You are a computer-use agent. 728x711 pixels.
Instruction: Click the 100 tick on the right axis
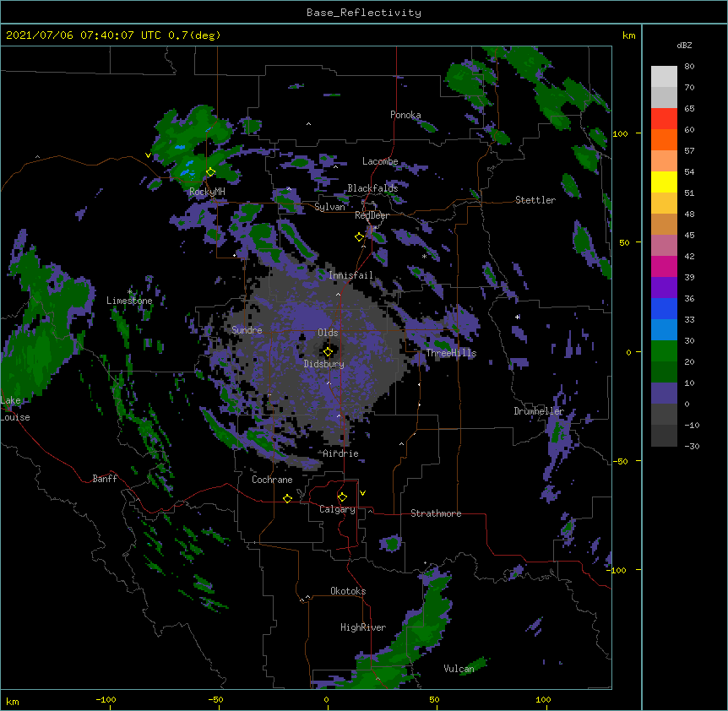pyautogui.click(x=620, y=133)
